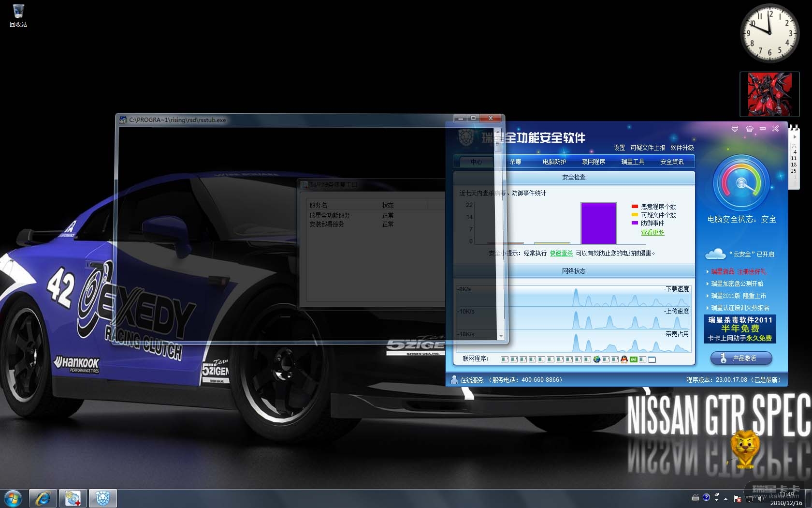Select the Rising lion shield taskbar button

[x=102, y=498]
